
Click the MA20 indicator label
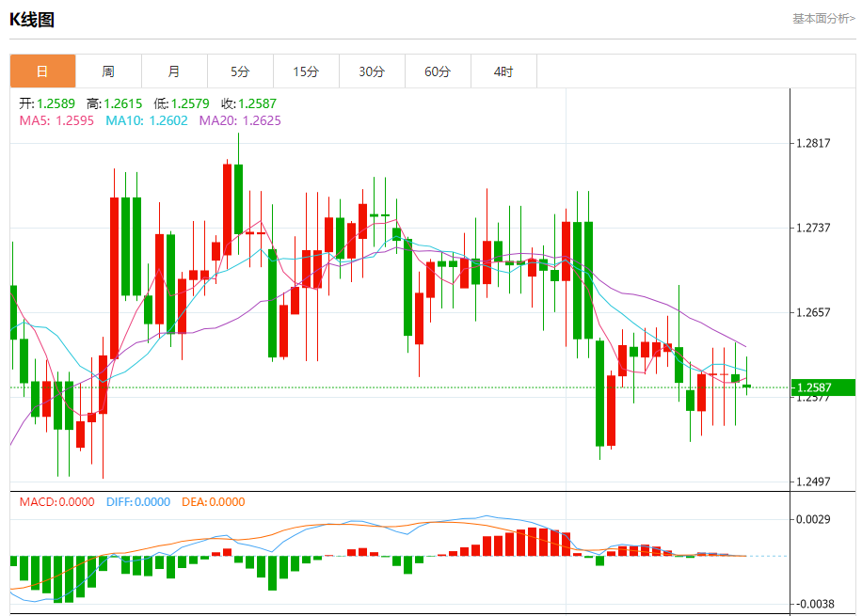click(240, 121)
